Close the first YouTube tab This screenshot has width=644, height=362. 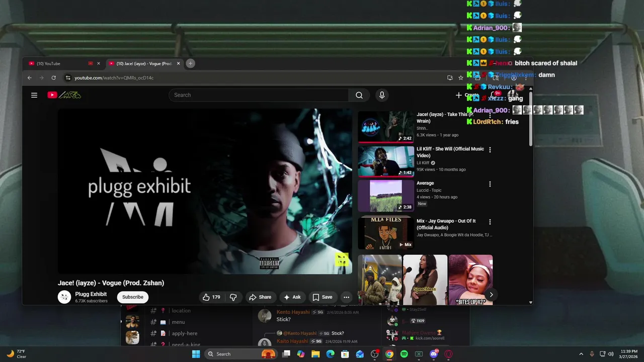click(x=99, y=63)
